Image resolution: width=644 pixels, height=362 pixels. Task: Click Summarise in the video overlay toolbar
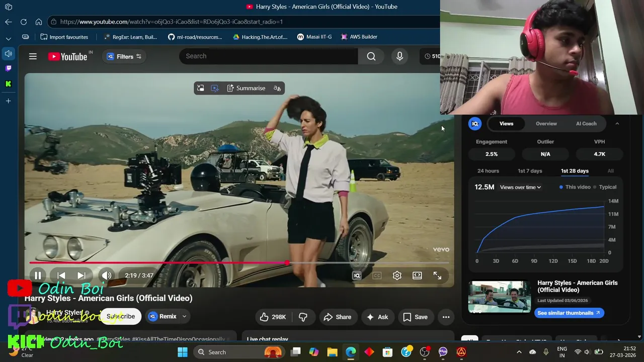point(246,88)
